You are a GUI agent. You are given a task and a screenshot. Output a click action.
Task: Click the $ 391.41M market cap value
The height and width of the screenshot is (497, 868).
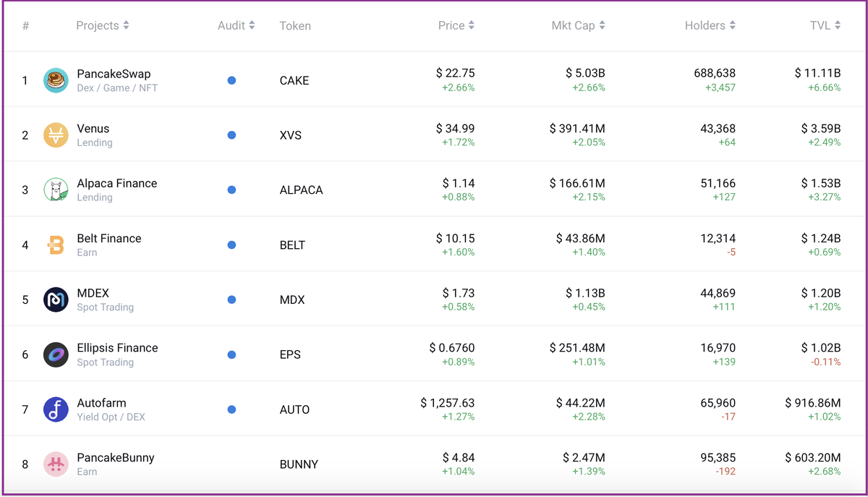tap(577, 128)
